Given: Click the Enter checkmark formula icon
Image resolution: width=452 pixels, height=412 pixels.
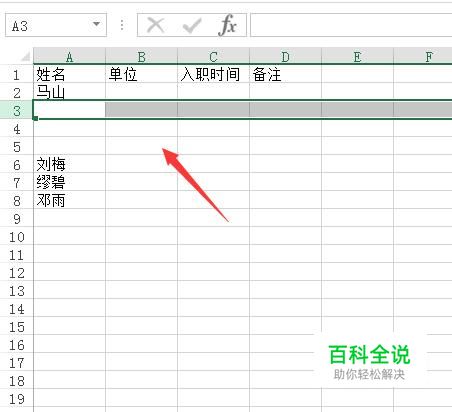Looking at the screenshot, I should pos(192,25).
